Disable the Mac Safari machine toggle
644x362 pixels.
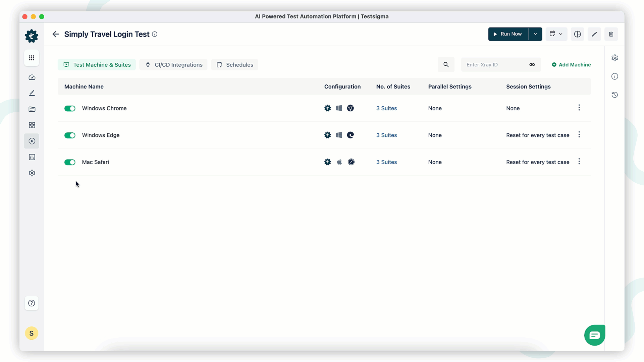pos(70,162)
